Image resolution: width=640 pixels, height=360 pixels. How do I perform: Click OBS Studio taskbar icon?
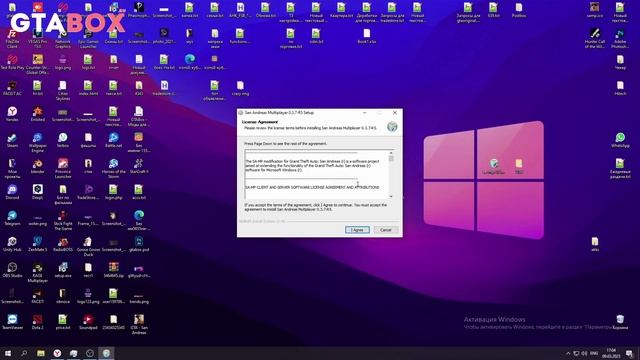(90, 353)
